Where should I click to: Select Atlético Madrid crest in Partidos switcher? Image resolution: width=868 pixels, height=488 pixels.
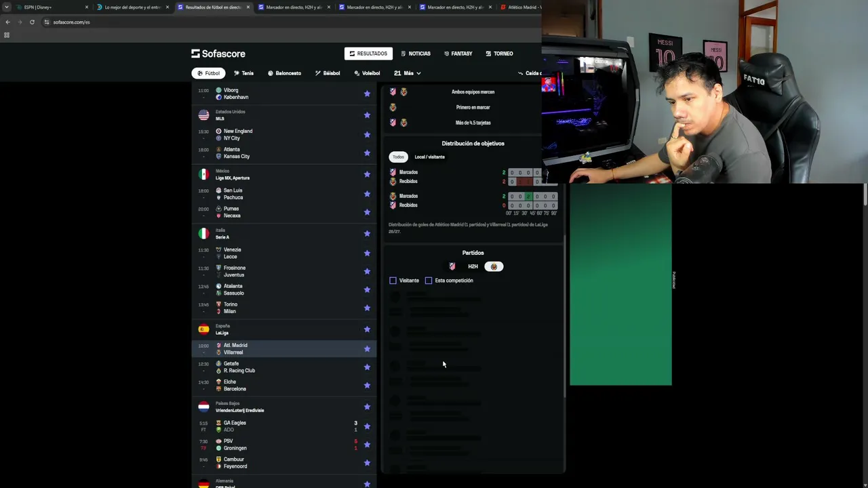(x=452, y=266)
